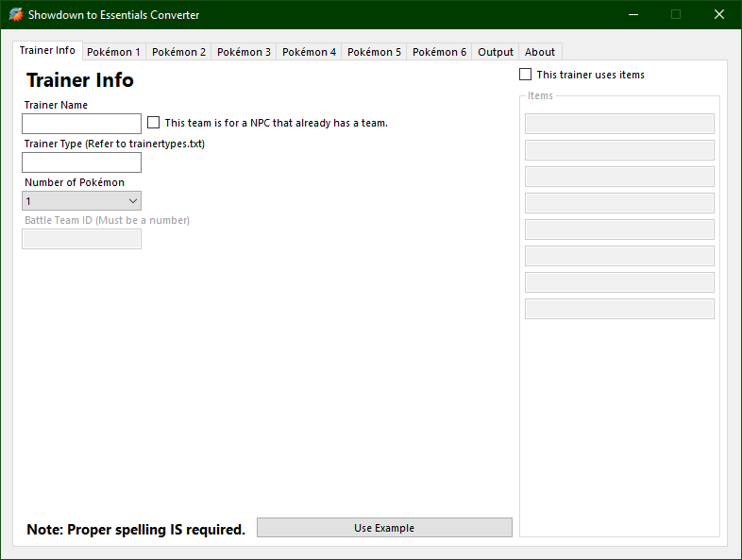Click the first Items slot field

(619, 124)
